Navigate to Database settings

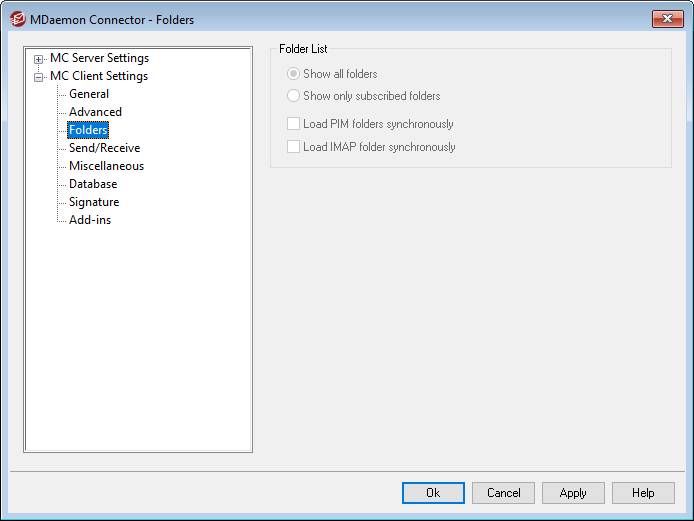(x=93, y=184)
